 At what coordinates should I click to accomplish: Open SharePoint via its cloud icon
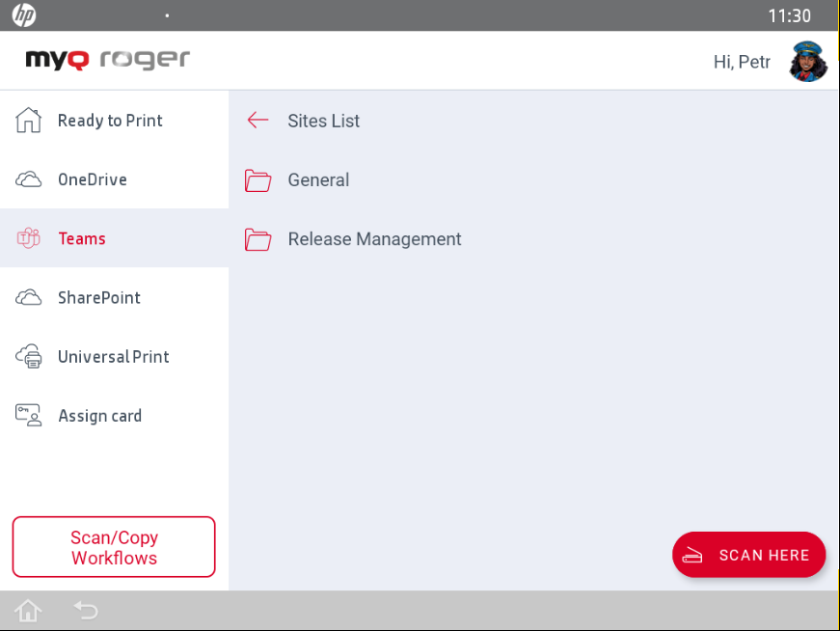(x=29, y=297)
